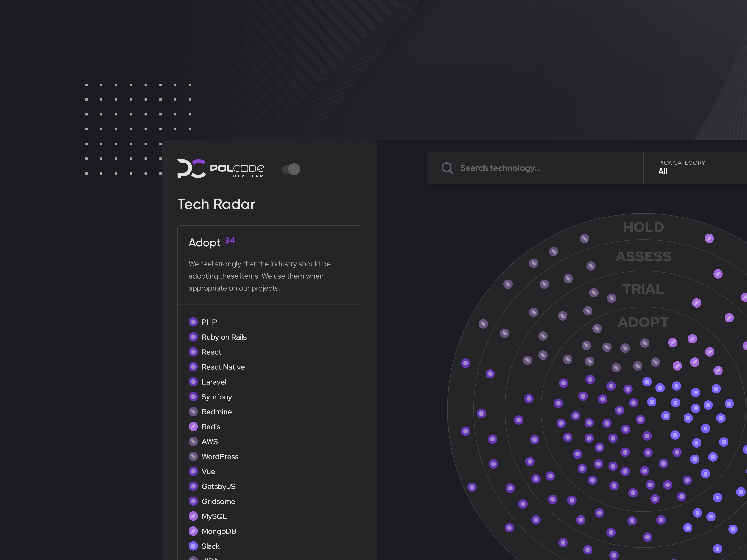This screenshot has height=560, width=747.
Task: Select the ADOPT ring label
Action: (643, 322)
